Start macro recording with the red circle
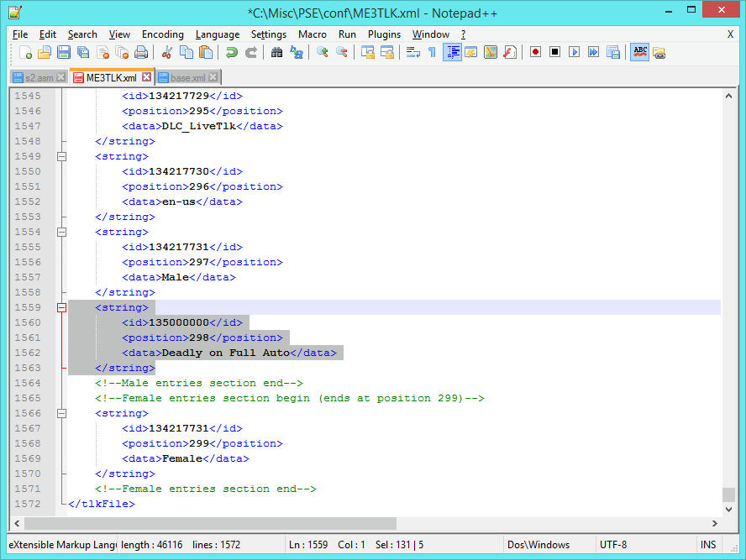 click(x=535, y=52)
